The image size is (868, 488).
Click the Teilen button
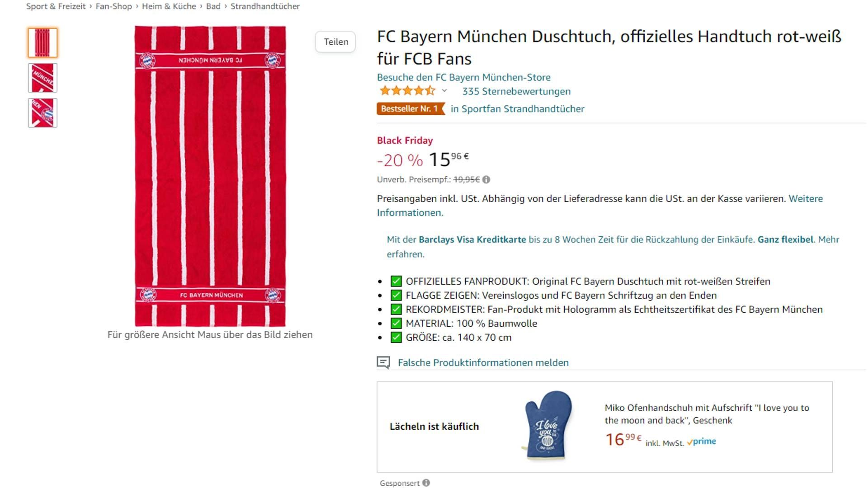335,42
